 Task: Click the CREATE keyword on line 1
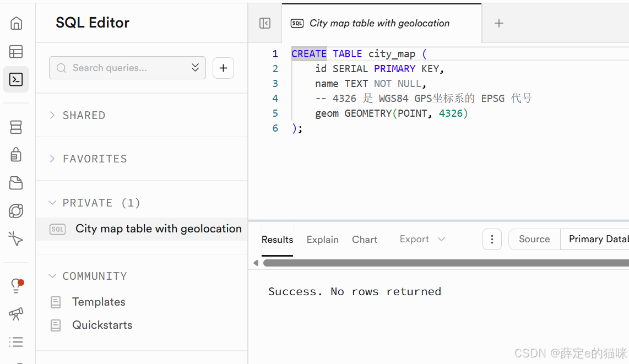click(x=309, y=54)
